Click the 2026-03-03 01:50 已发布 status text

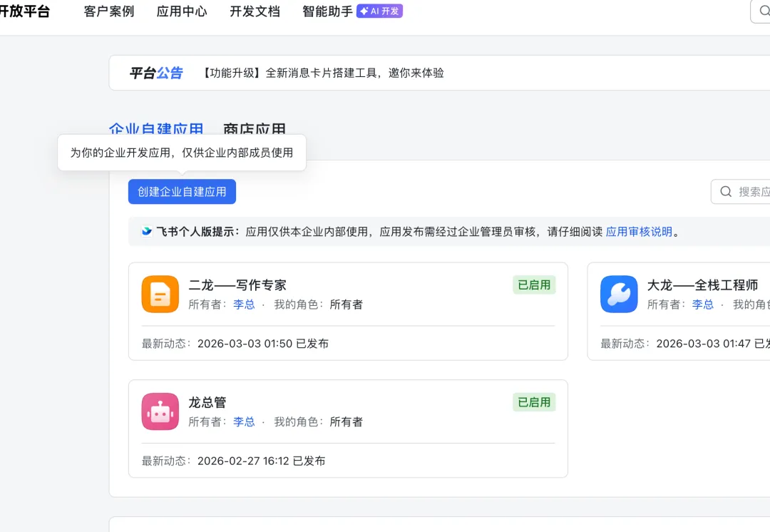pos(263,344)
